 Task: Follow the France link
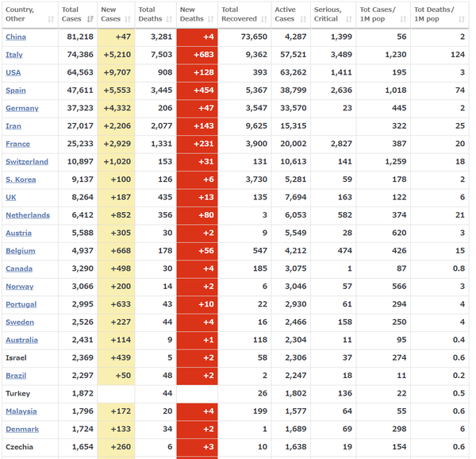point(18,144)
